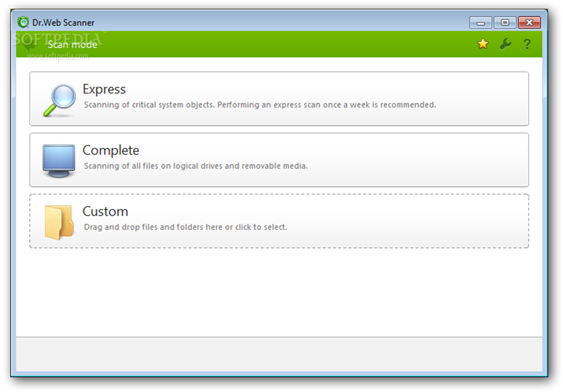Click the magnifying glass Express scan icon
The height and width of the screenshot is (392, 563).
click(58, 100)
